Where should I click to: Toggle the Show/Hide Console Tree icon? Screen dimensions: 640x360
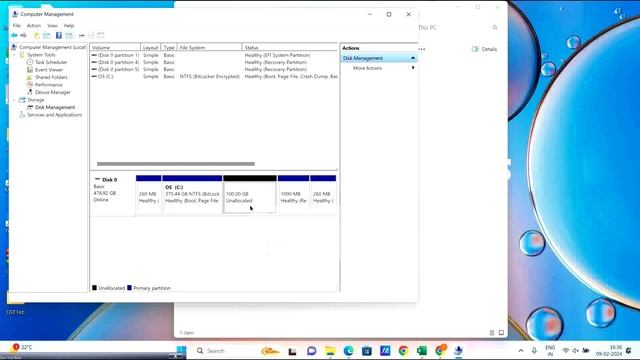pos(47,36)
